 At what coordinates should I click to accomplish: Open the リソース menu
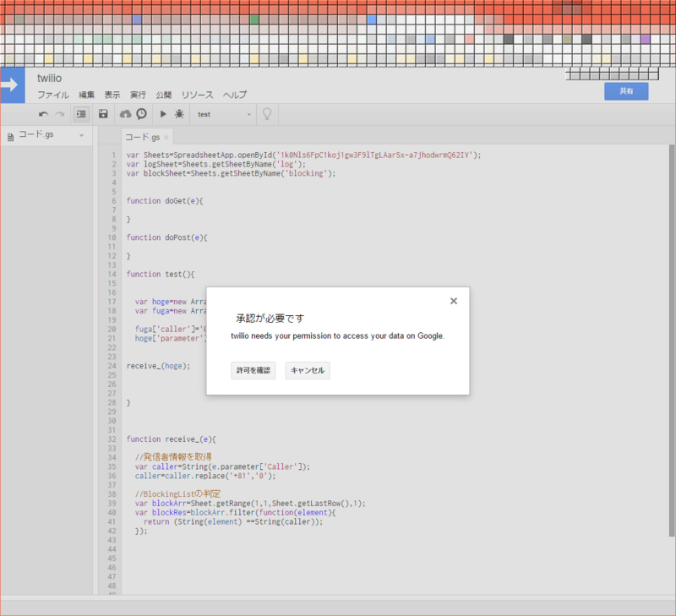tap(198, 95)
